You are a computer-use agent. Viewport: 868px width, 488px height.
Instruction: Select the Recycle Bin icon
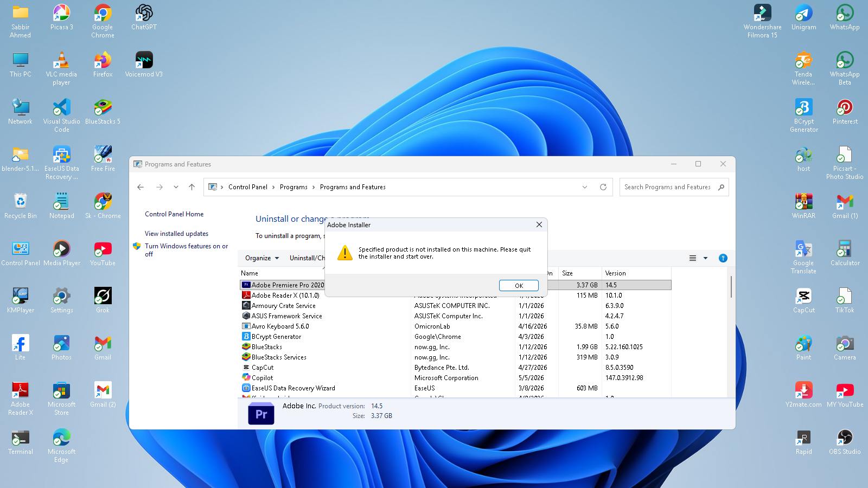pos(20,206)
